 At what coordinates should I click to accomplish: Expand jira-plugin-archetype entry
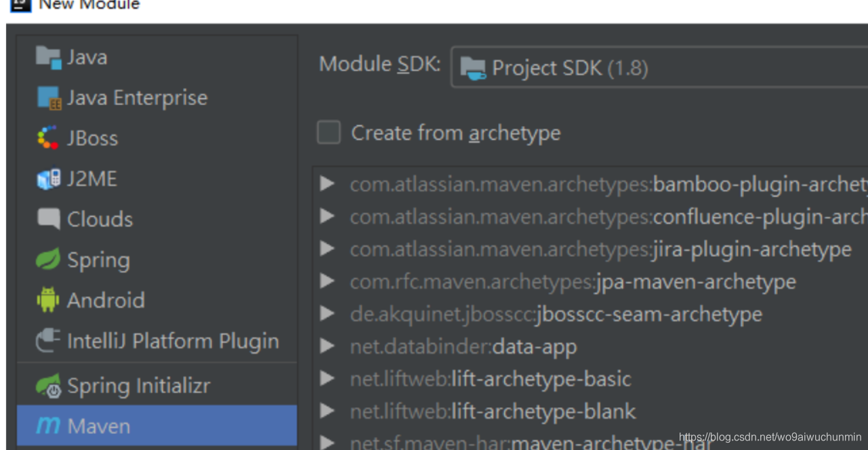[328, 249]
